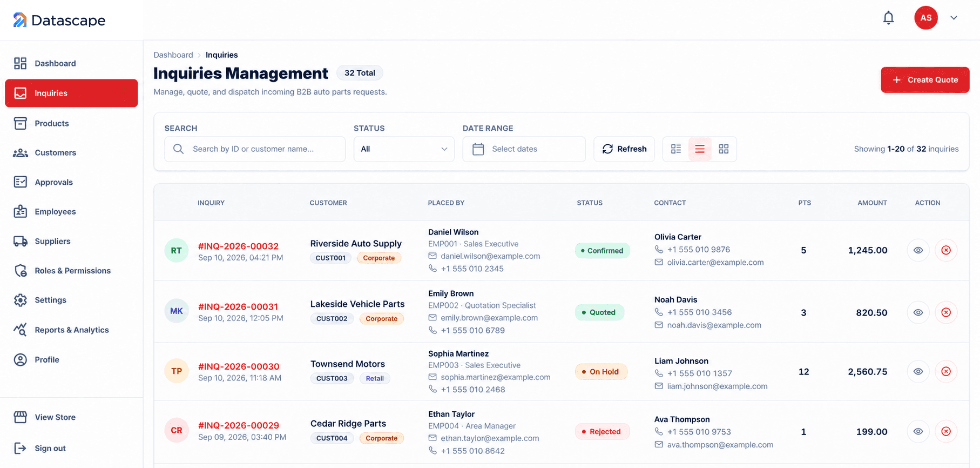Open the Products section
Image resolution: width=980 pixels, height=468 pixels.
[x=71, y=123]
